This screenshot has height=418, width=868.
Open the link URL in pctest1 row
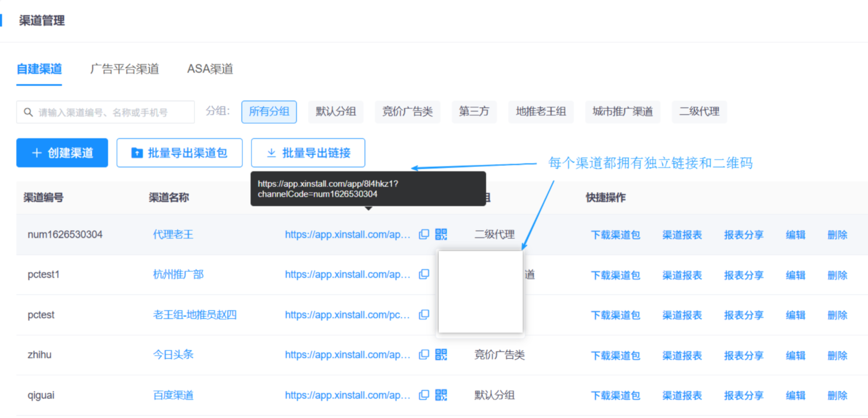tap(348, 274)
